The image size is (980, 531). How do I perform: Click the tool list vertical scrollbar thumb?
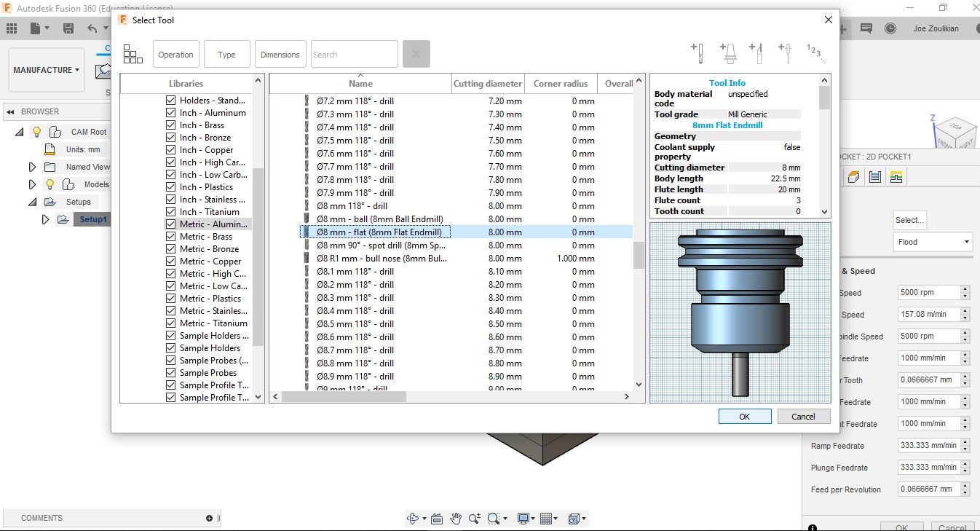(x=639, y=255)
